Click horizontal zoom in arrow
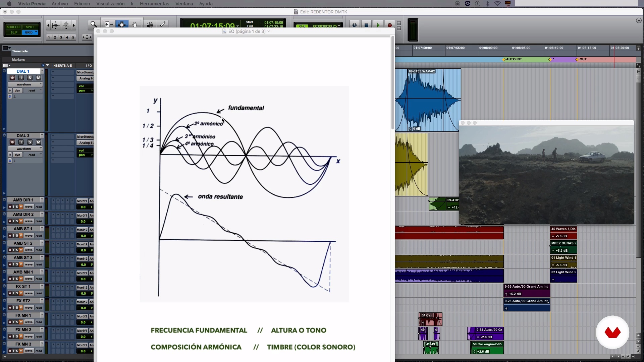 click(x=74, y=25)
